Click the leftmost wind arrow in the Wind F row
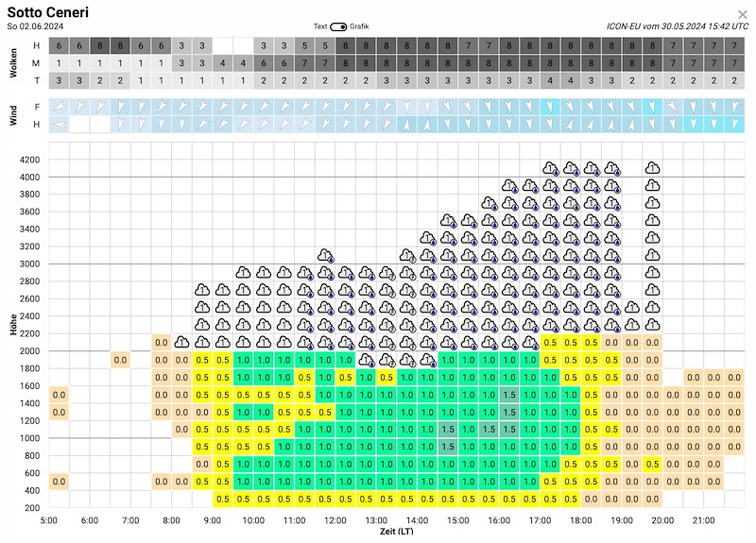The image size is (756, 543). [x=59, y=107]
